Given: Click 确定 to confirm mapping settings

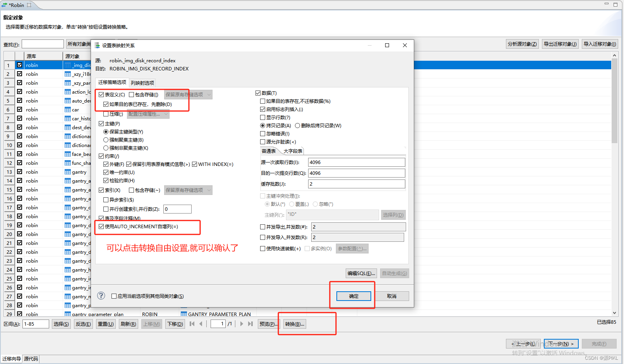Looking at the screenshot, I should (354, 296).
